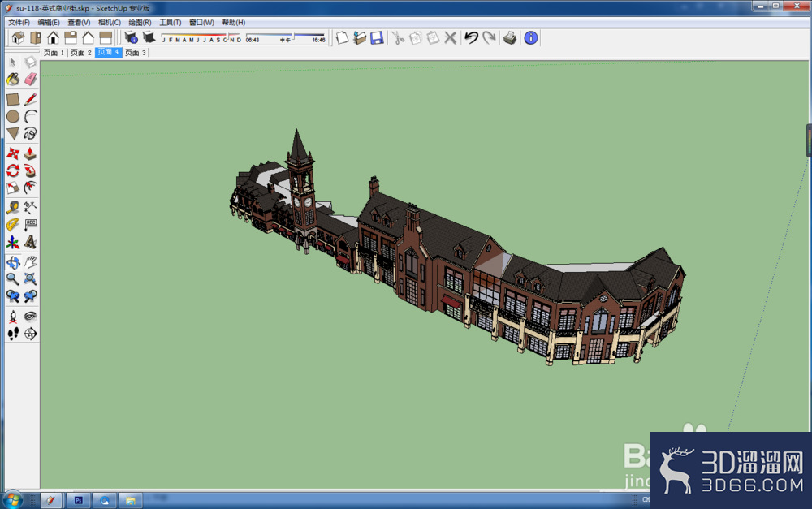812x509 pixels.
Task: Toggle shadows display button
Action: click(x=149, y=37)
